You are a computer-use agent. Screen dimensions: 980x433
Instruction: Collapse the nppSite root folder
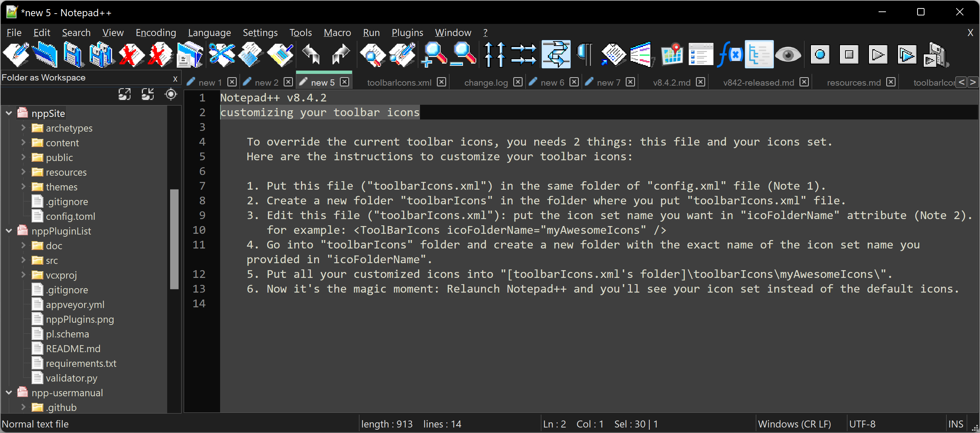click(9, 113)
